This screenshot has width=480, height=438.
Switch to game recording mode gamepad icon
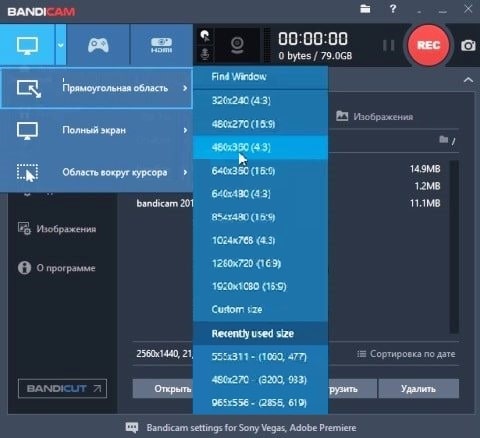98,45
